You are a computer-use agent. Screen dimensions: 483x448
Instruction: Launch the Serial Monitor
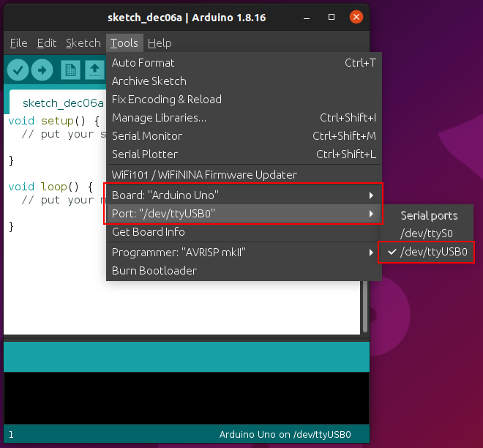244,136
